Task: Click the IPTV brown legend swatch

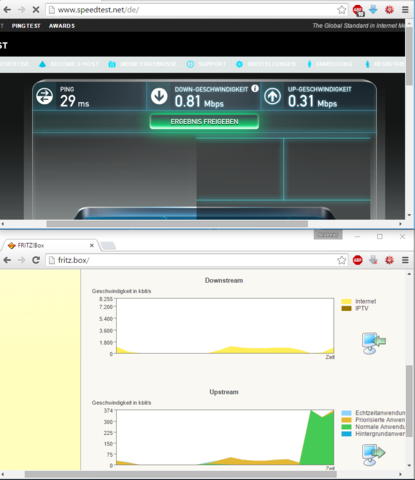Action: (x=346, y=308)
